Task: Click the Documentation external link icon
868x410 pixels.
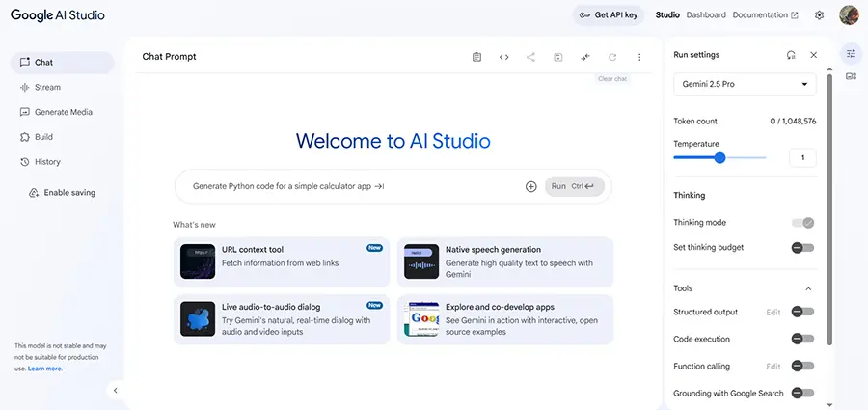Action: 795,15
